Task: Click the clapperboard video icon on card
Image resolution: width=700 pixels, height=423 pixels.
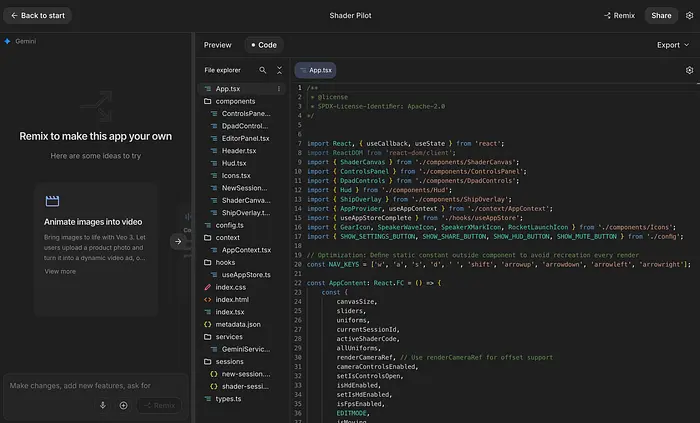Action: 52,201
